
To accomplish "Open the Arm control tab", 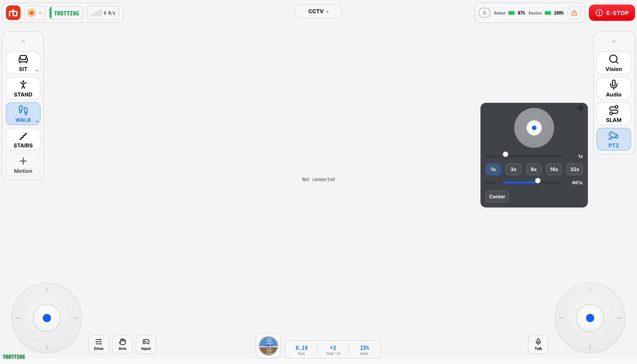I will tap(122, 344).
